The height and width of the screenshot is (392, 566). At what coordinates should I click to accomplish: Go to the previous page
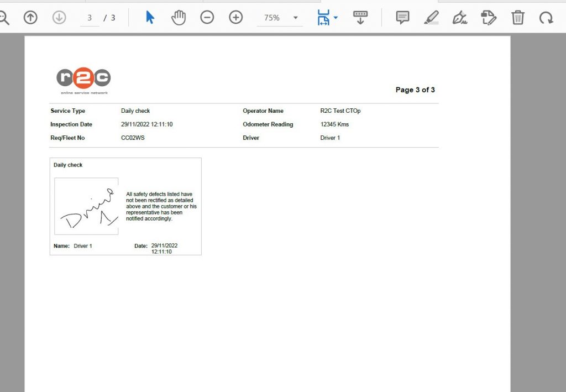30,17
